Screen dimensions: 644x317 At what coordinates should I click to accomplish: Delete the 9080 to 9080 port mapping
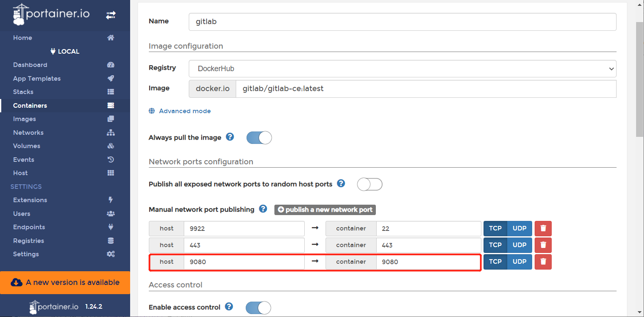click(x=543, y=262)
